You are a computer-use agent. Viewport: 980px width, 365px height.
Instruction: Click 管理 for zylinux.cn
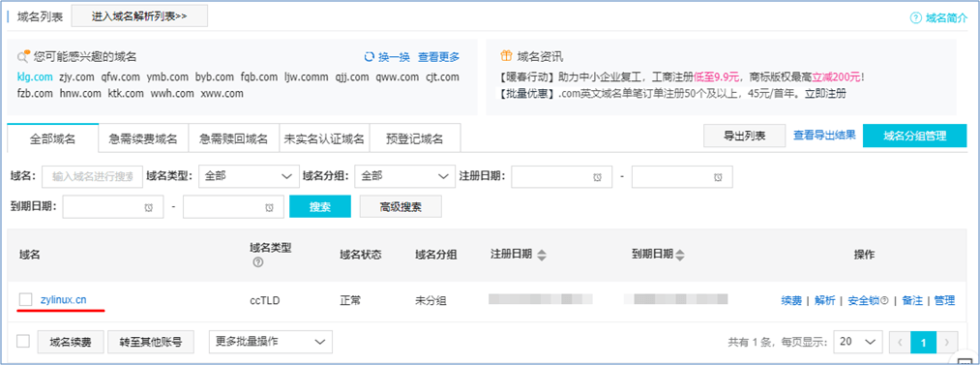[944, 301]
